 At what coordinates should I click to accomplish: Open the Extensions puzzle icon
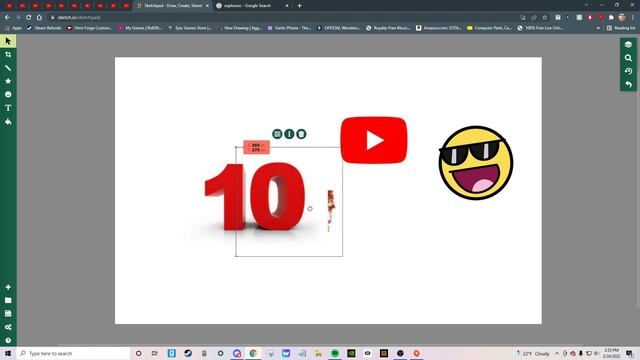[x=611, y=18]
